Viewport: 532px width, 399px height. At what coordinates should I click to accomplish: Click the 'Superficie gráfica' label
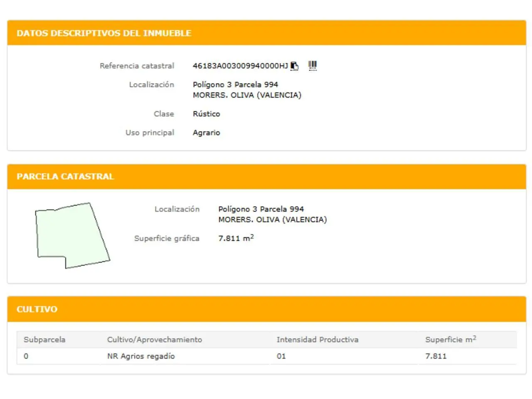[167, 238]
